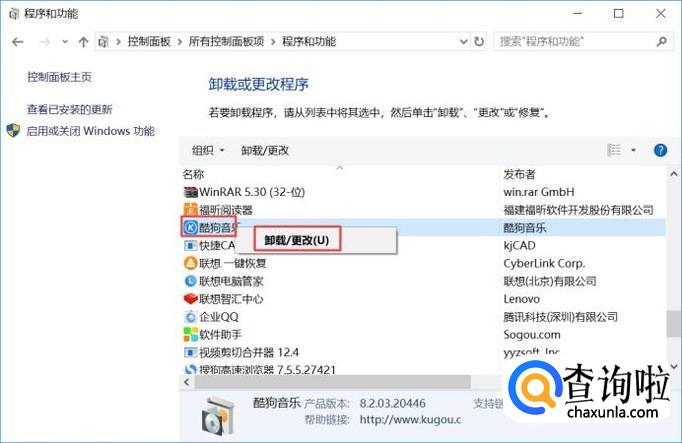Select the 联想 一键恢复 icon
The image size is (682, 443).
pyautogui.click(x=190, y=264)
